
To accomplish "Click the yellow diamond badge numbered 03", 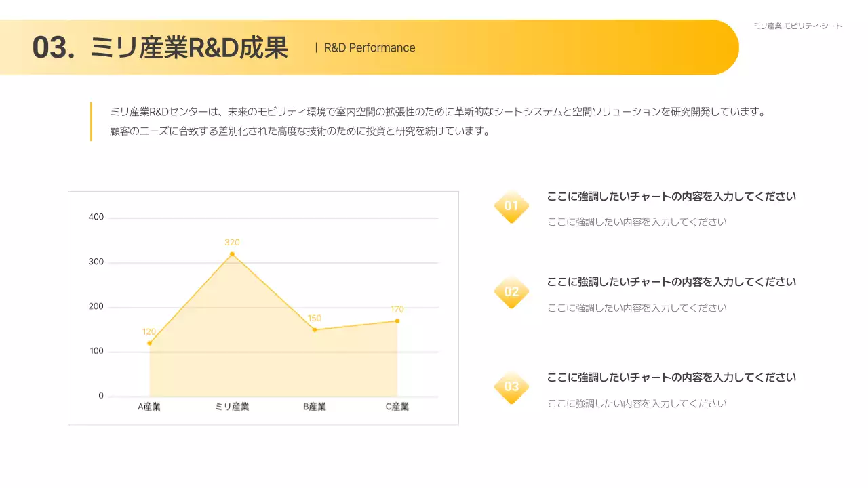I will click(511, 387).
